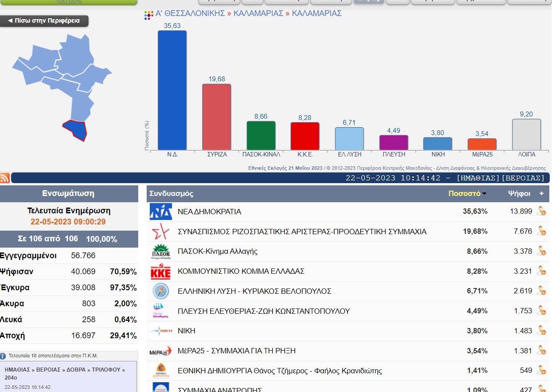552x392 pixels.
Task: Click the ΝΙΚΗ party logo
Action: point(160,331)
